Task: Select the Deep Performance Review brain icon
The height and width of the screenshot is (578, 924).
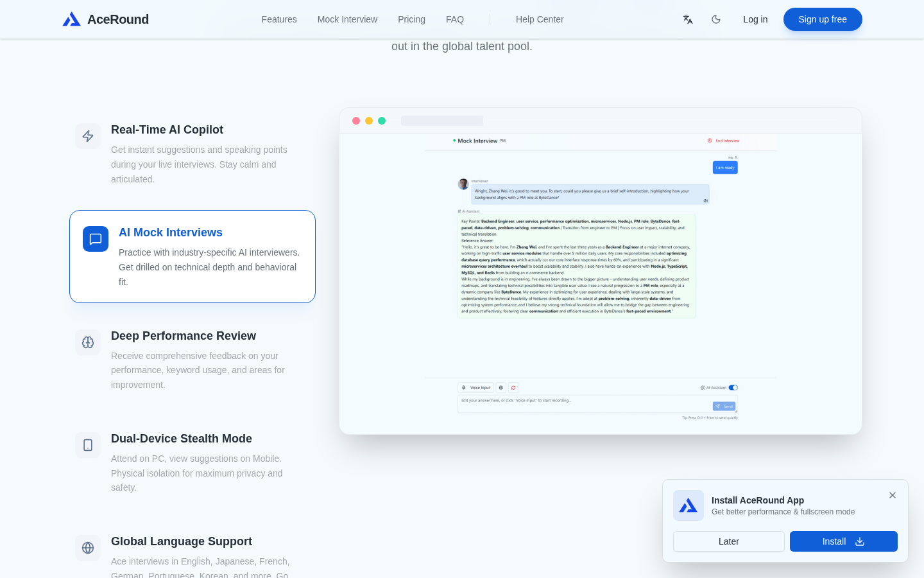Action: tap(88, 342)
